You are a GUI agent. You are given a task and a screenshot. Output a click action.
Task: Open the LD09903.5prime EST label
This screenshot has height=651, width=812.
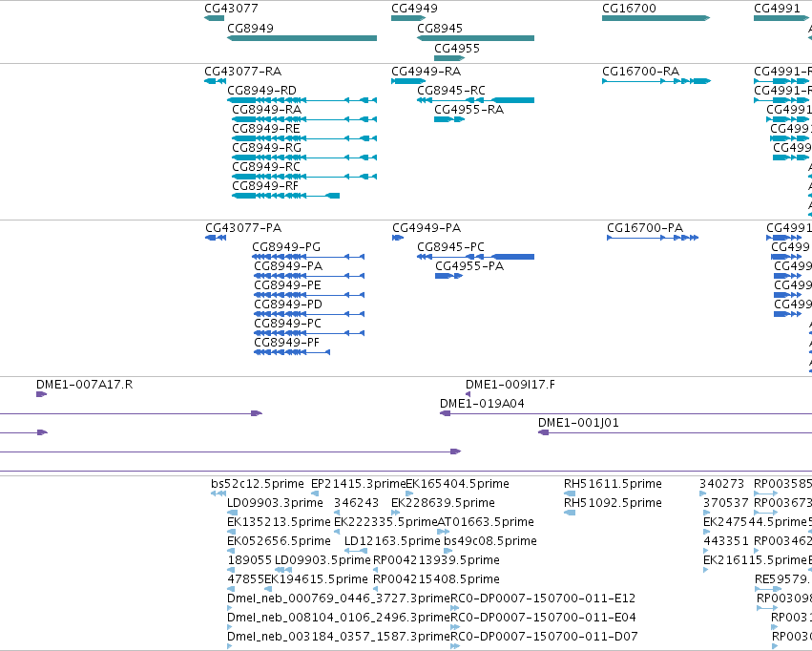tap(323, 560)
